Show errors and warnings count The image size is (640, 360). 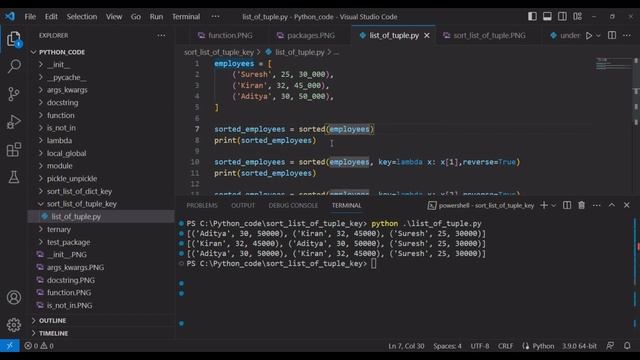39,346
